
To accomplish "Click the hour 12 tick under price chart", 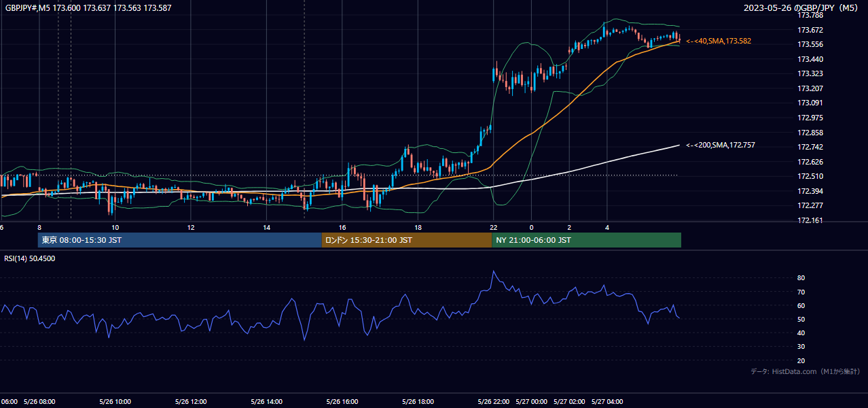I will 191,228.
